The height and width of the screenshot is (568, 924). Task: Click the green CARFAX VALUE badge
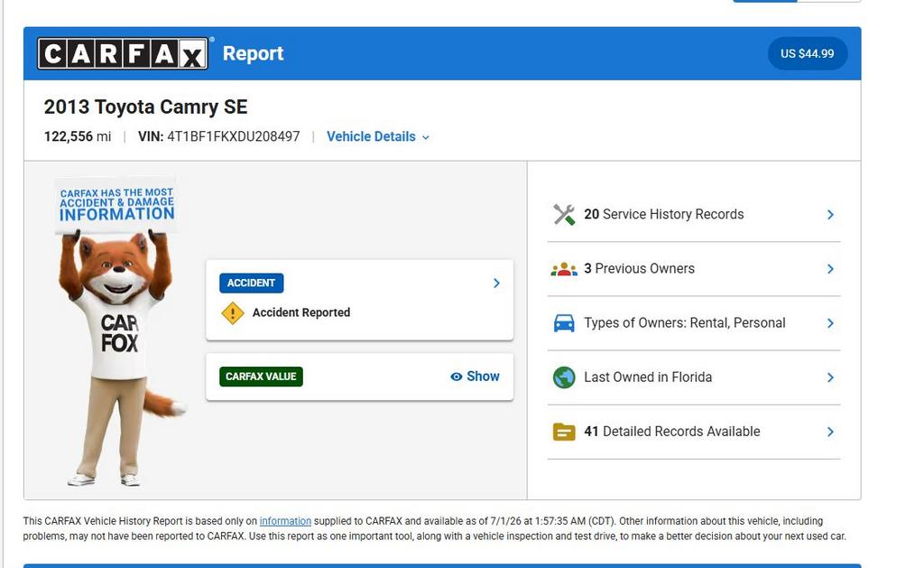[261, 377]
